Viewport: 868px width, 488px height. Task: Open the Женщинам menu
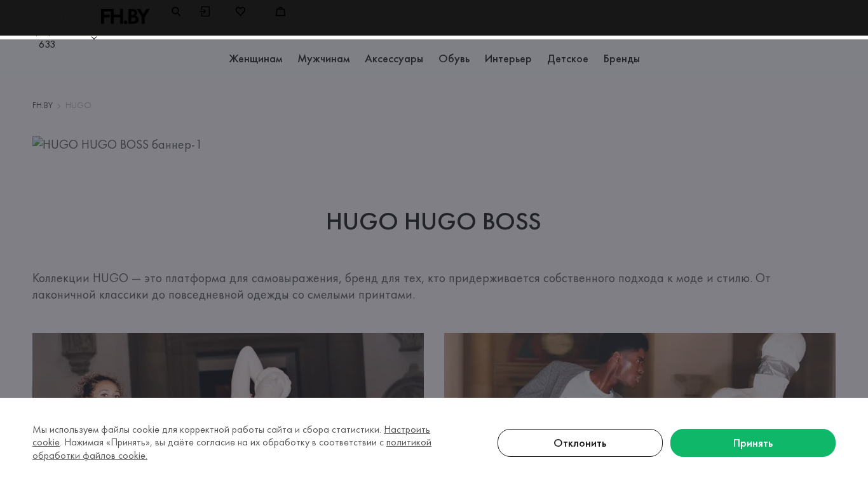click(x=255, y=59)
